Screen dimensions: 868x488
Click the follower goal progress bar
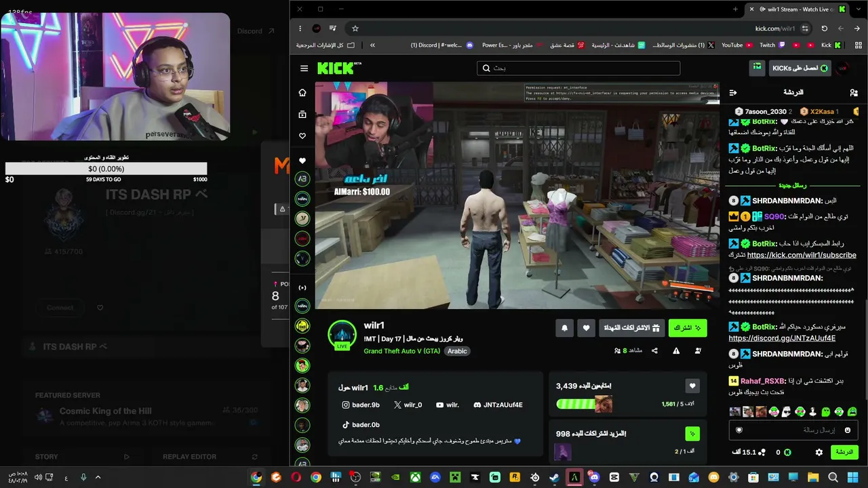pos(584,404)
